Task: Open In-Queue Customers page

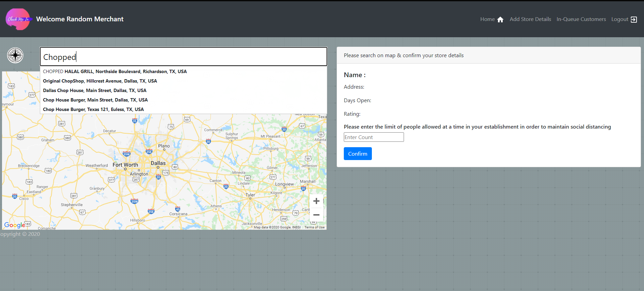Action: (x=581, y=19)
